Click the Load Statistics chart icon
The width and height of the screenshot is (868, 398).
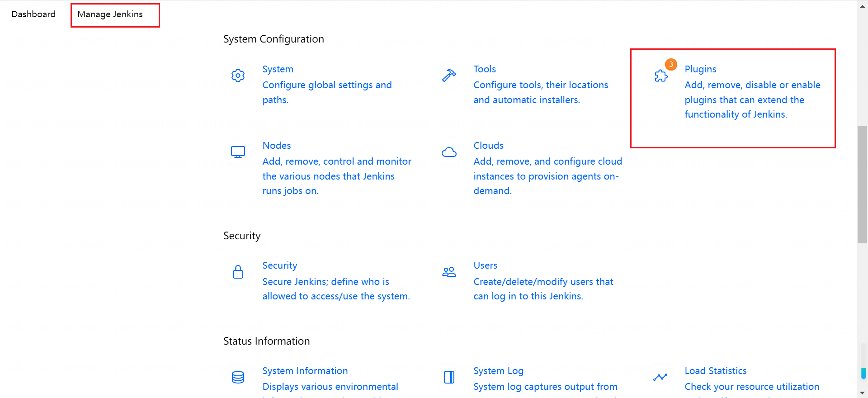pos(660,377)
